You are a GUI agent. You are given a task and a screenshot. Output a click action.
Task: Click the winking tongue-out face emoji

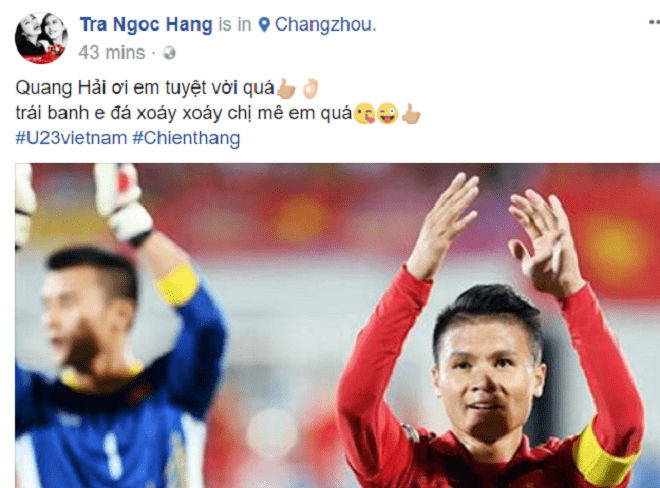click(x=387, y=114)
